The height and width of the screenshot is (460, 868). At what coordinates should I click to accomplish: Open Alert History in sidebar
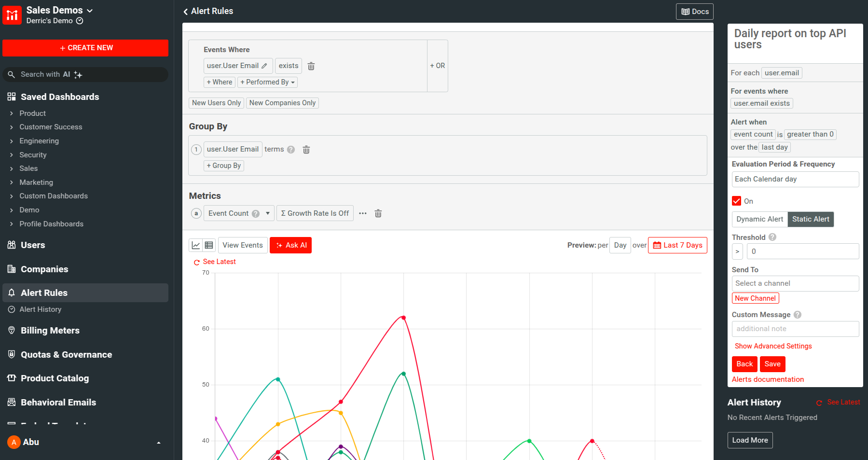(41, 309)
